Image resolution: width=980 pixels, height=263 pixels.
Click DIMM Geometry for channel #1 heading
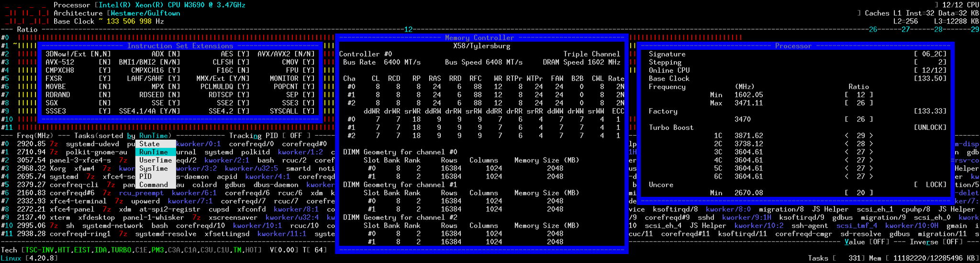coord(400,184)
